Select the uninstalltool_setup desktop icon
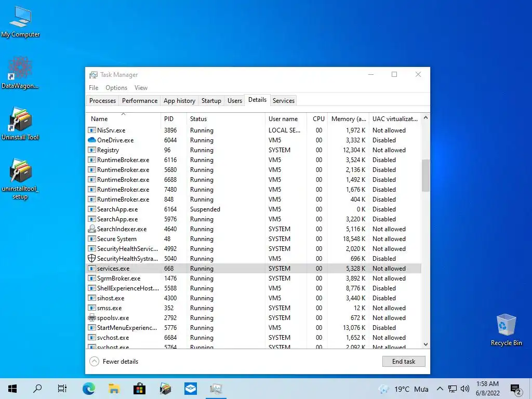This screenshot has width=532, height=399. [20, 179]
